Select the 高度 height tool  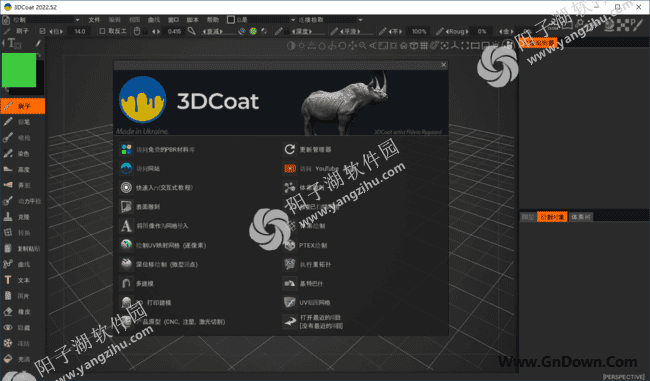[23, 169]
